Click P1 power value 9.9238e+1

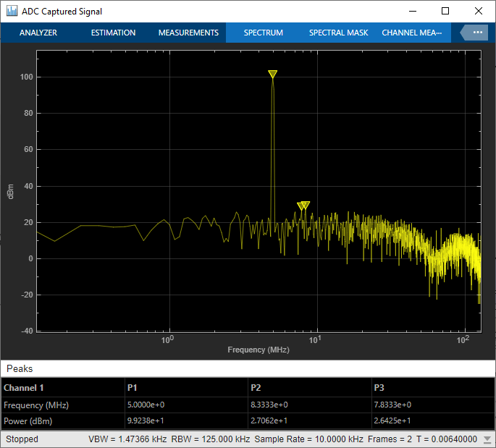tap(146, 420)
